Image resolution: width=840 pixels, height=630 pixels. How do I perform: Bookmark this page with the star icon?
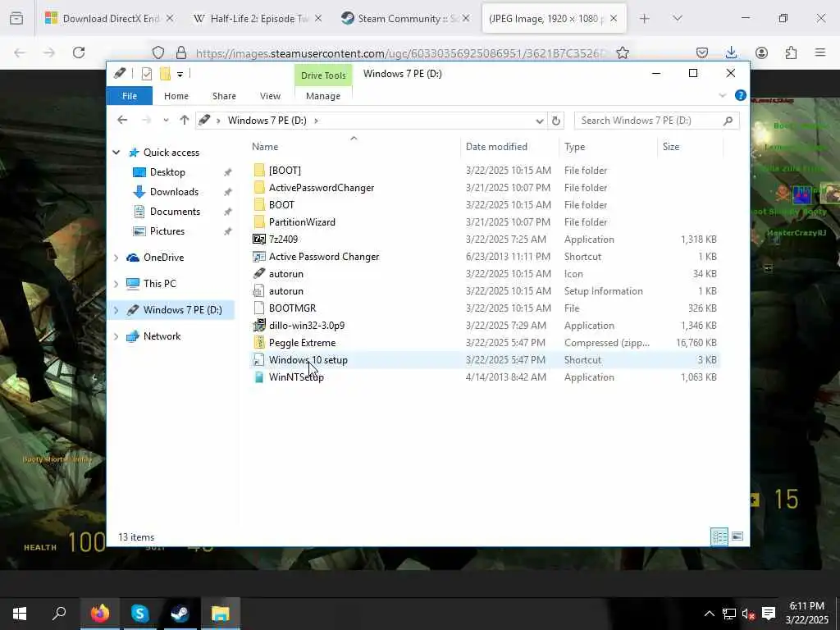click(x=622, y=52)
